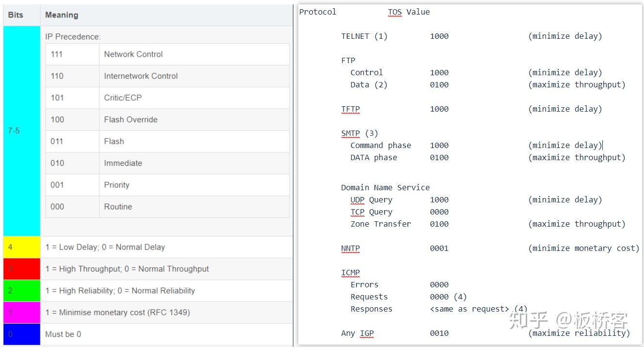
Task: Click the blue bit 0 cell
Action: click(21, 334)
